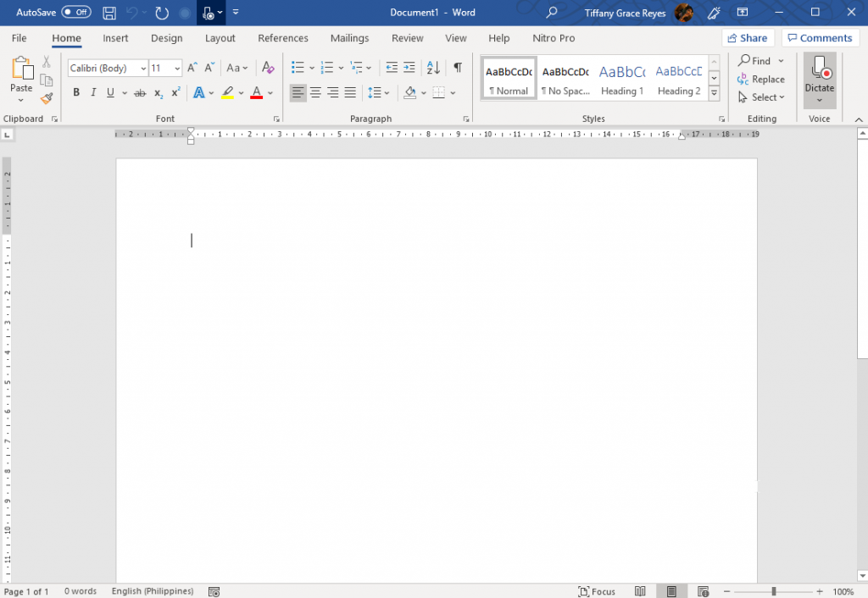Click the Strikethrough icon
Screen dimensions: 868x598
pyautogui.click(x=140, y=92)
